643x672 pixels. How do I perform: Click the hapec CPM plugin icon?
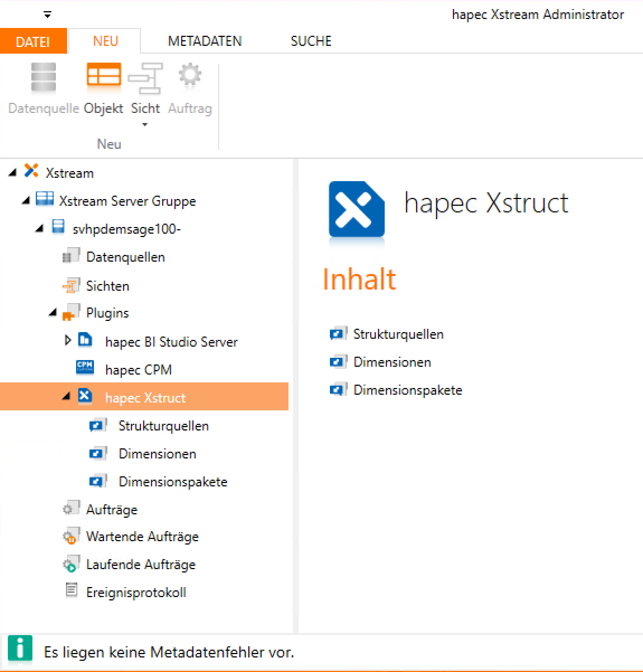(x=85, y=368)
